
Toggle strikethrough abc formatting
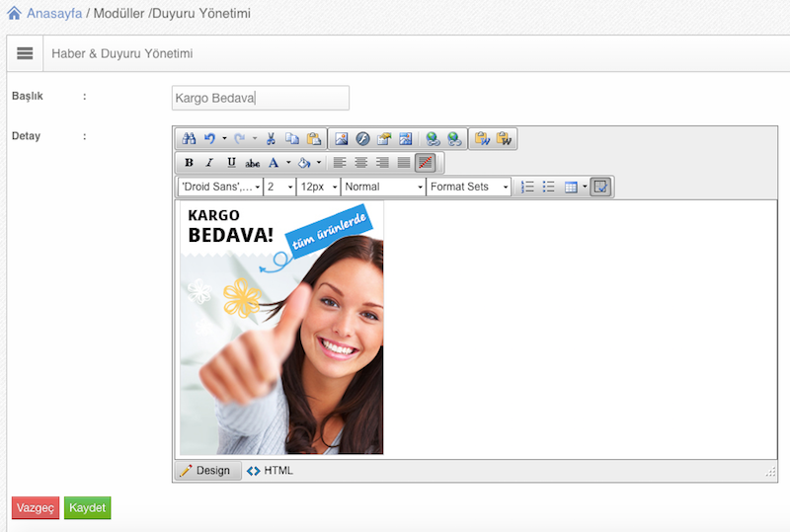tap(253, 163)
